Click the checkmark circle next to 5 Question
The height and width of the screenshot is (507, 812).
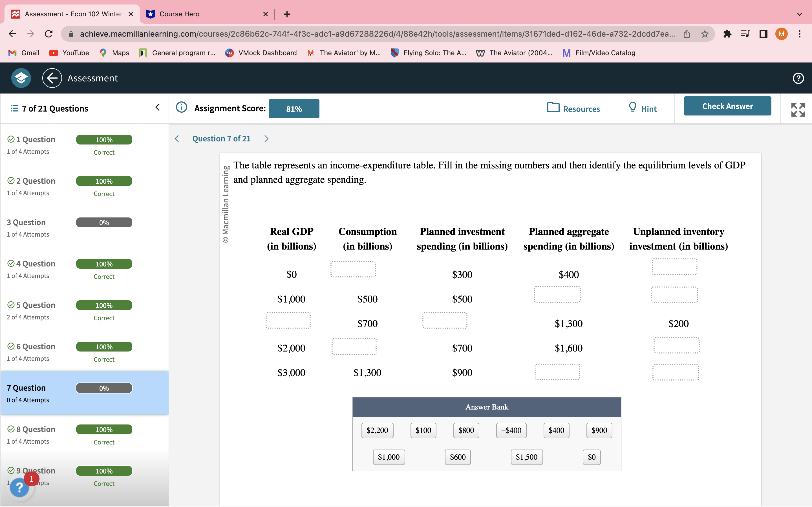tap(10, 304)
